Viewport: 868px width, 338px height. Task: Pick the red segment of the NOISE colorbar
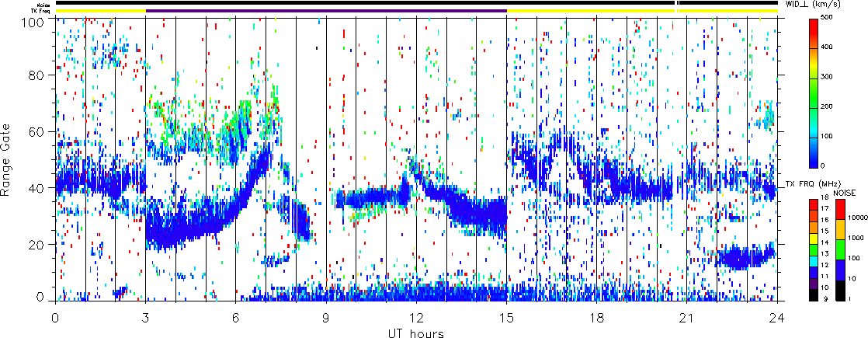pos(840,210)
